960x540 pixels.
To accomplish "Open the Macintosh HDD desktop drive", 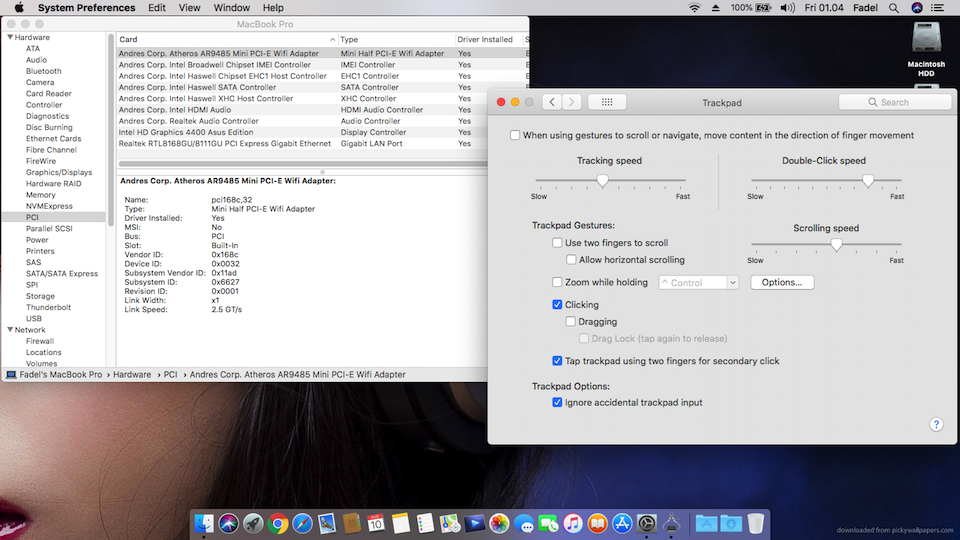I will [x=926, y=49].
